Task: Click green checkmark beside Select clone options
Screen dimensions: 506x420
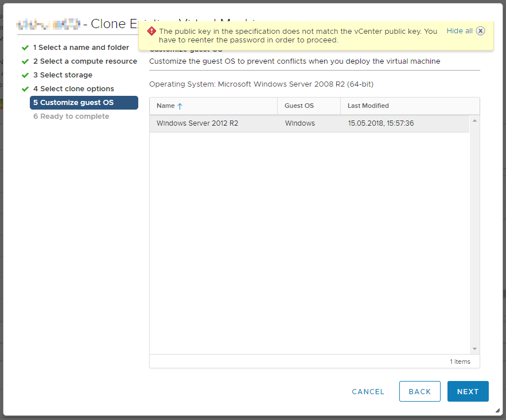Action: click(25, 89)
